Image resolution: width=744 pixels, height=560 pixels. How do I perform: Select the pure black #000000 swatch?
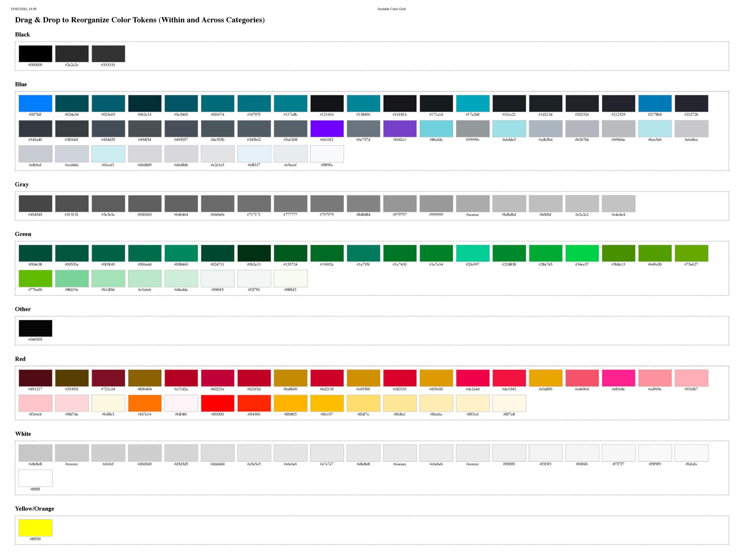[35, 54]
